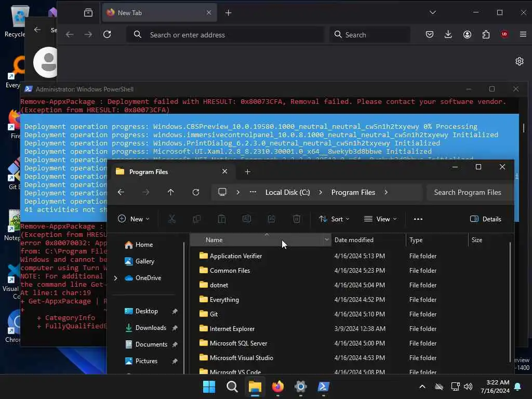Image resolution: width=532 pixels, height=399 pixels.
Task: Expand chevron after Local Disk (C:) breadcrumb
Action: pos(320,192)
